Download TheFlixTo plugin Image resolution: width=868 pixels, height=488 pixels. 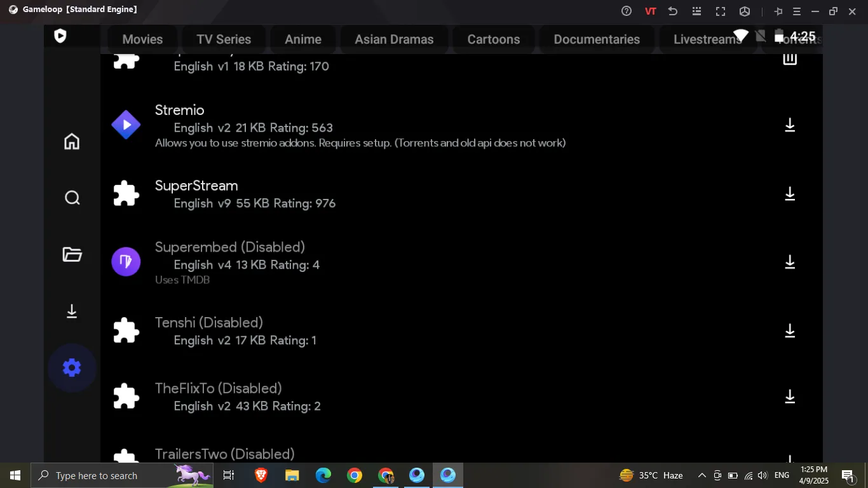[x=789, y=396]
